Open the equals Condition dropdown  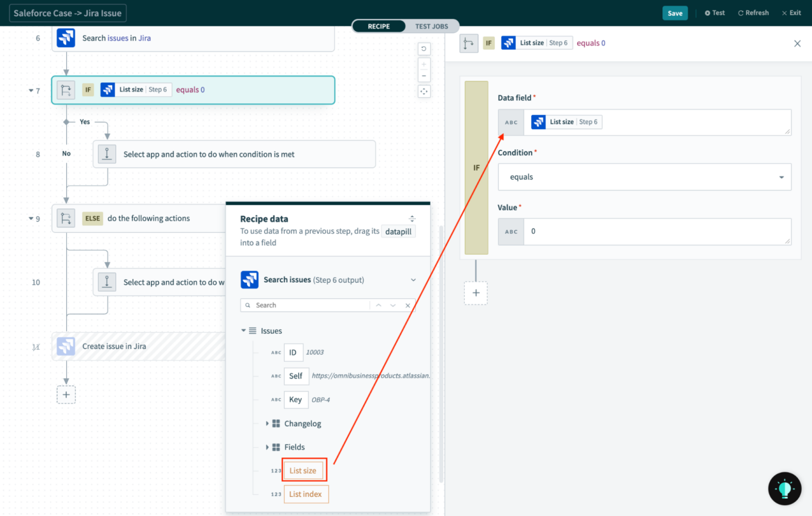644,177
